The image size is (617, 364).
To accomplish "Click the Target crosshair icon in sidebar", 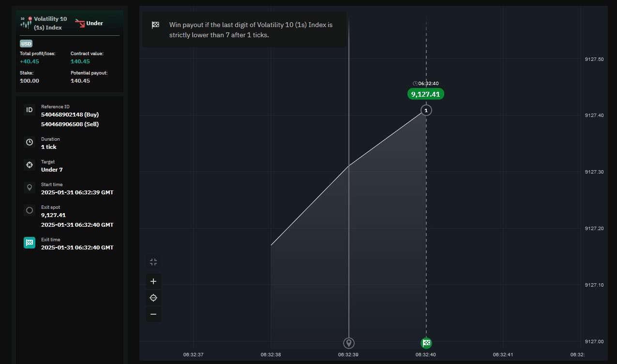I will 30,165.
